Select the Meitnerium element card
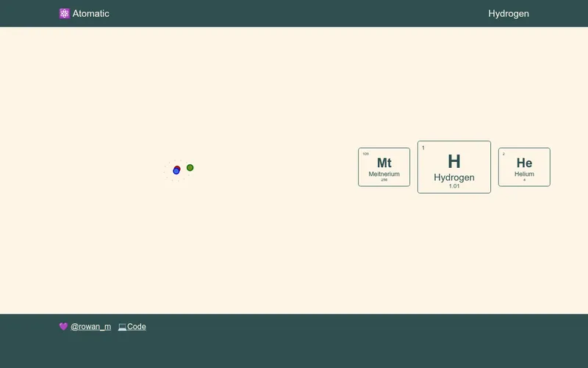Image resolution: width=588 pixels, height=368 pixels. tap(384, 167)
